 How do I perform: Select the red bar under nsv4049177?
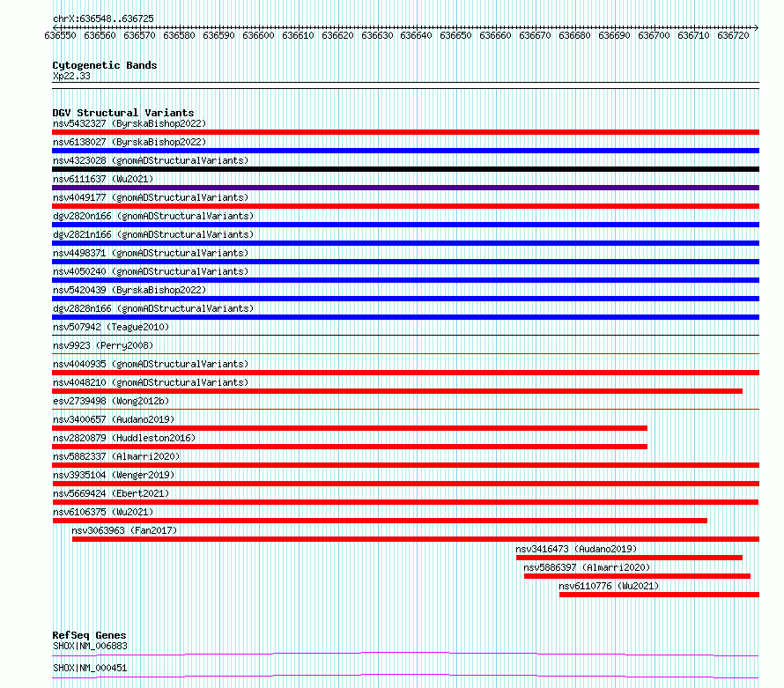[405, 206]
